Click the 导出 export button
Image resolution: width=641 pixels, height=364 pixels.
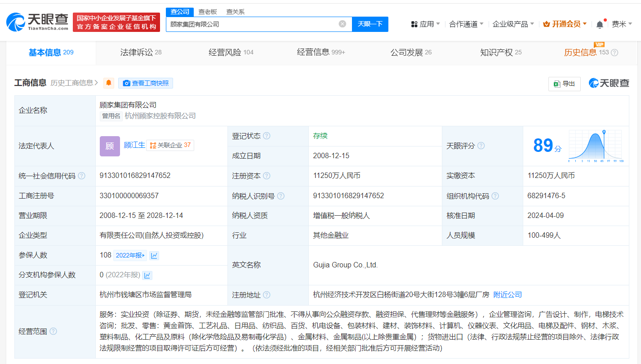pos(564,84)
